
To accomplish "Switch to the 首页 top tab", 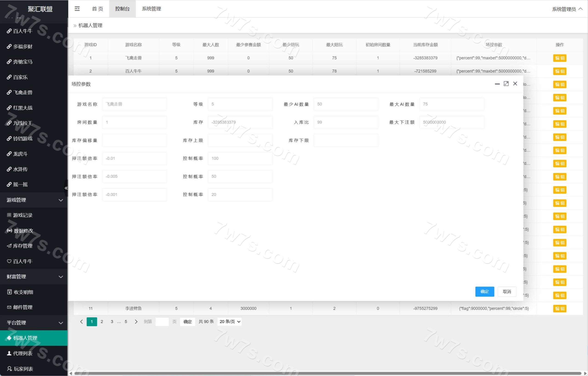I will pyautogui.click(x=97, y=9).
